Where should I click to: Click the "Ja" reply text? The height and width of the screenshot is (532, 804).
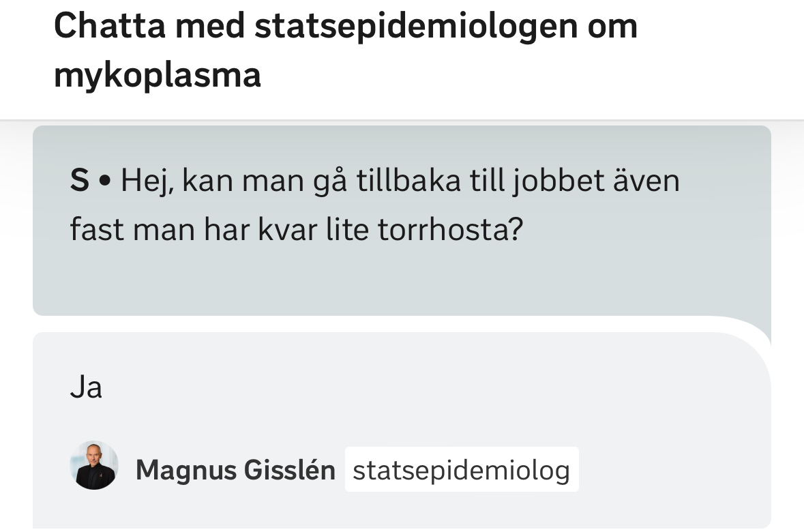[x=86, y=387]
